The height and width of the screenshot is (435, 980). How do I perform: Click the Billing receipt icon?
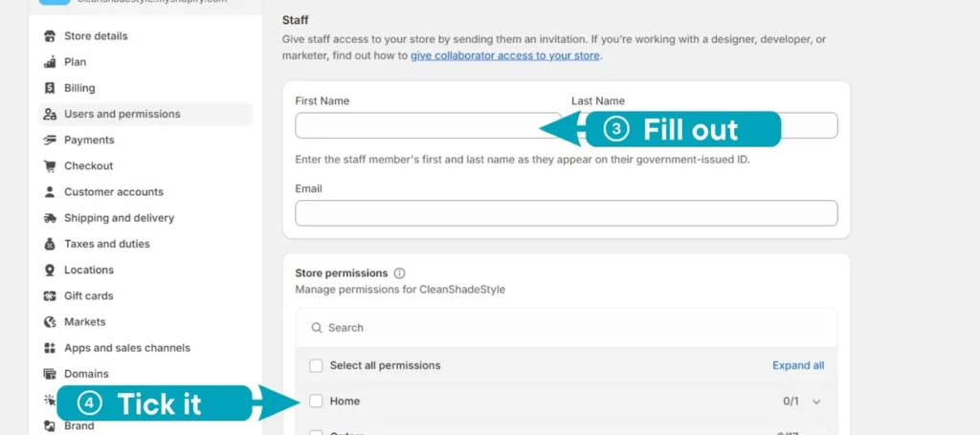50,88
